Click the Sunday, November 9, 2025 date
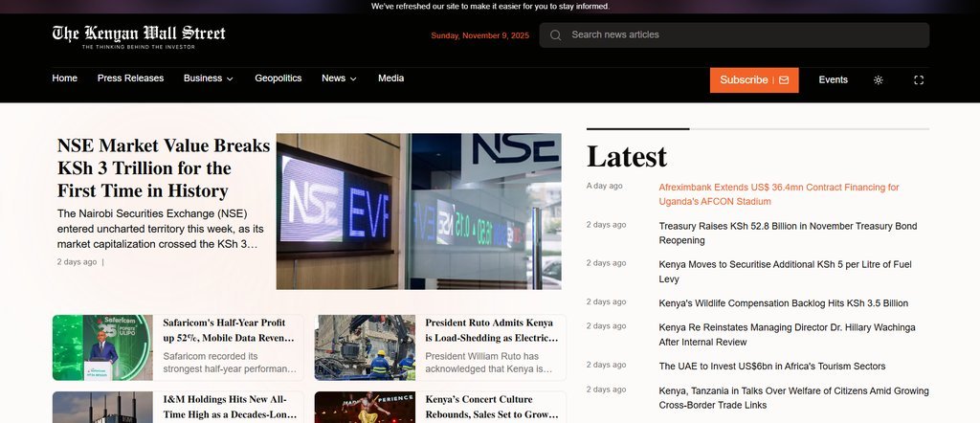 (480, 35)
